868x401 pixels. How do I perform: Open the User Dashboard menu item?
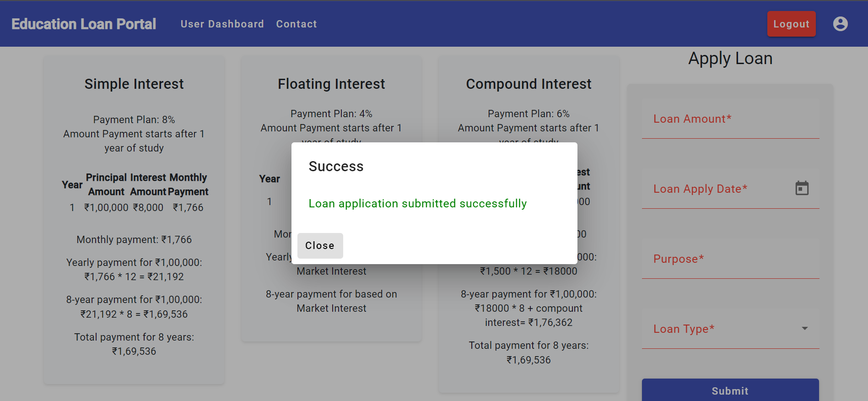pyautogui.click(x=222, y=24)
